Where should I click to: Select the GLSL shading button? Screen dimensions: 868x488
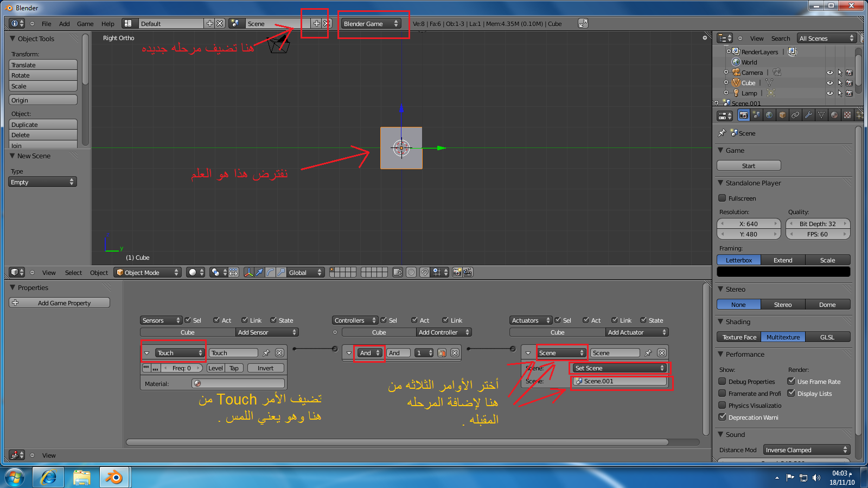[x=828, y=337]
